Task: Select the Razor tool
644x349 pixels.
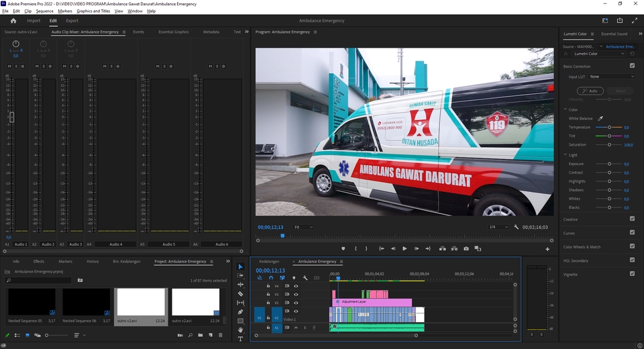Action: [241, 293]
